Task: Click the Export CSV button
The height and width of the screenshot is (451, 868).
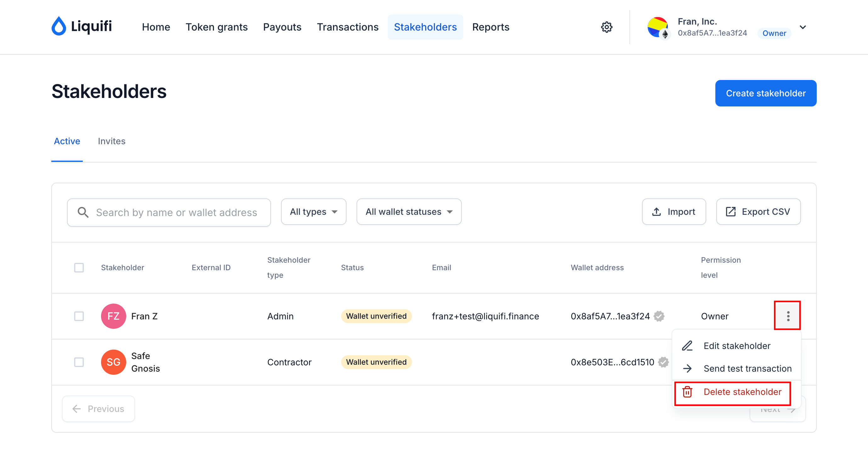Action: pos(758,212)
